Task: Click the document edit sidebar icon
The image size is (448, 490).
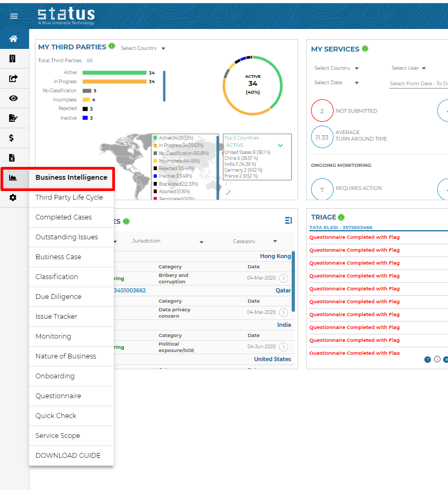Action: point(13,118)
